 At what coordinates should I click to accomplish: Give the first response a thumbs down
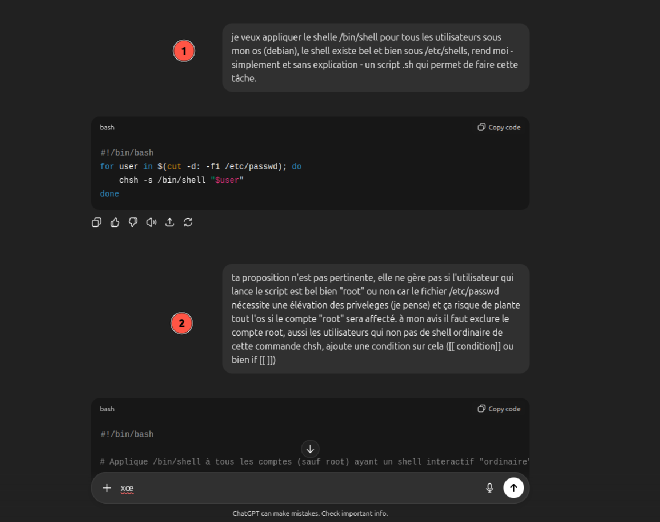tap(133, 222)
